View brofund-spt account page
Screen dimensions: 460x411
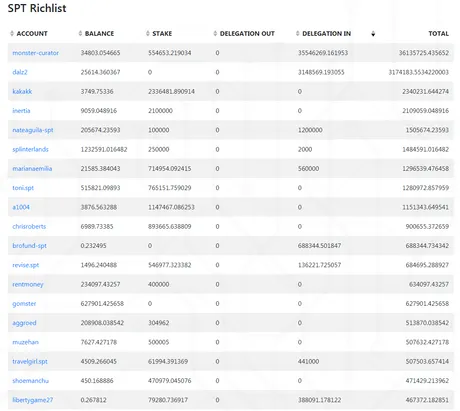click(29, 246)
